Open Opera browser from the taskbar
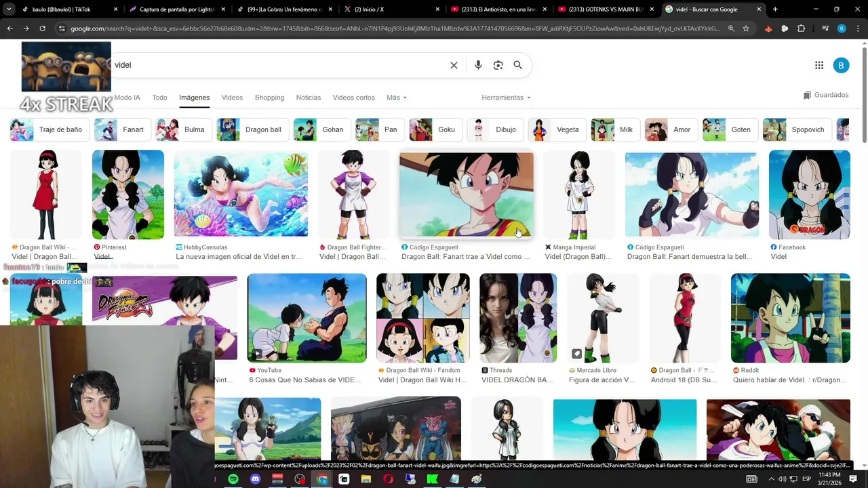868x488 pixels. [x=389, y=479]
